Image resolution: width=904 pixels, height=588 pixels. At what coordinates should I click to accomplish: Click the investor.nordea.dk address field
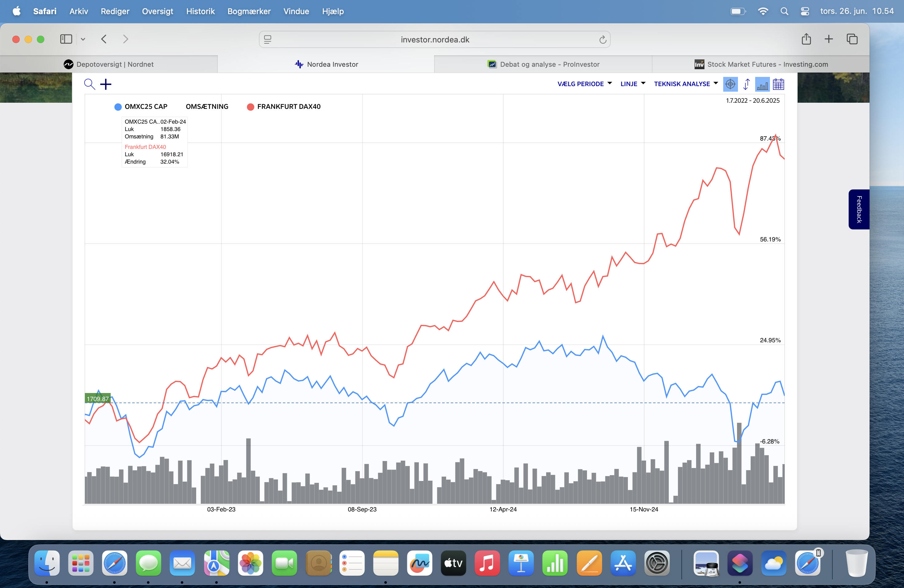(435, 39)
